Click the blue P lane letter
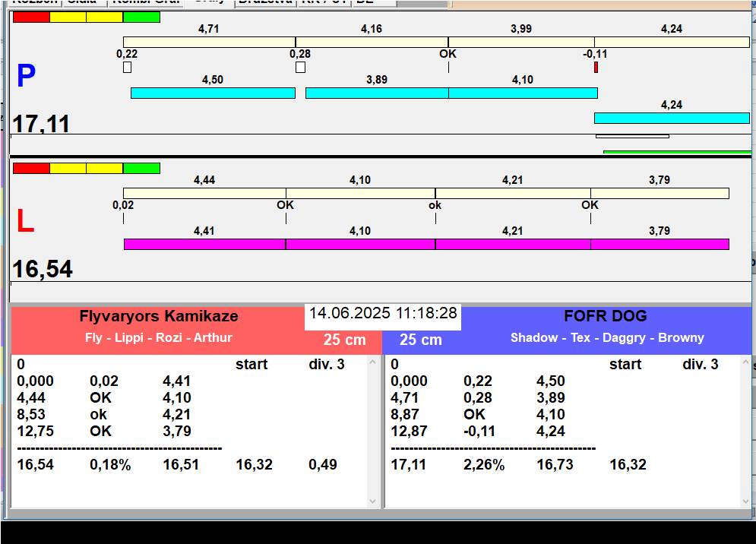This screenshot has width=756, height=544. 26,77
